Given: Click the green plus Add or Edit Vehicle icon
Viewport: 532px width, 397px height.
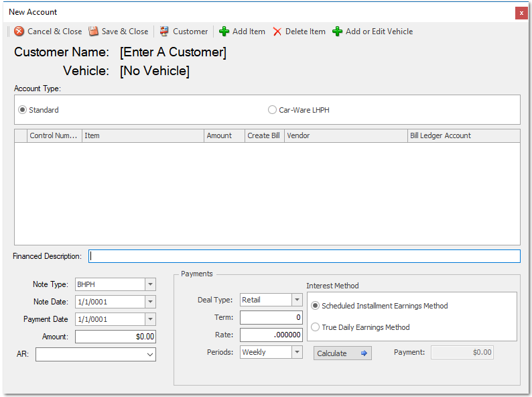Looking at the screenshot, I should pos(337,32).
